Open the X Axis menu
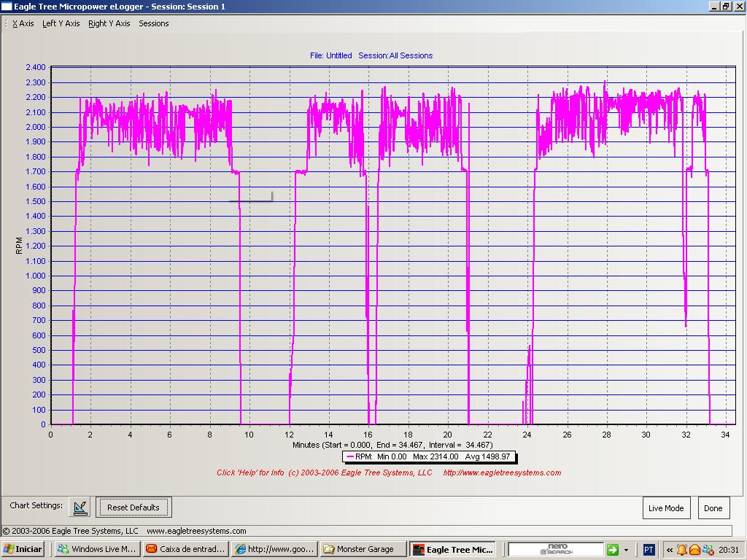This screenshot has height=560, width=747. [23, 23]
